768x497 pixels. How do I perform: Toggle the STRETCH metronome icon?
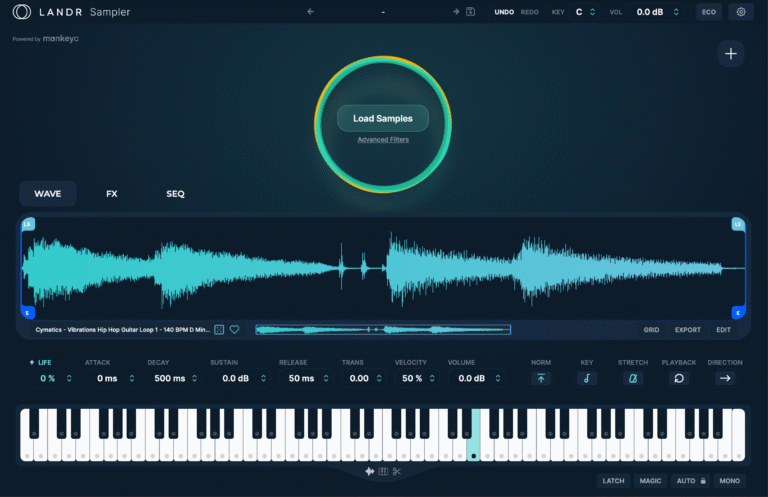coord(633,378)
